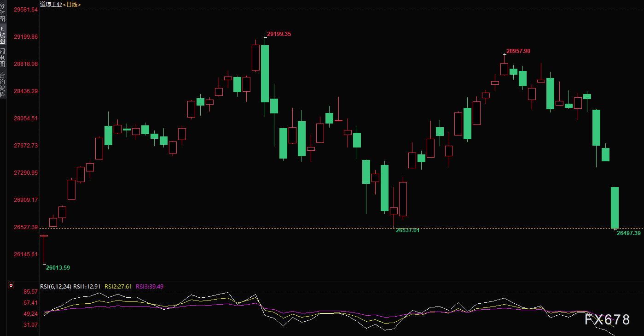The image size is (644, 336).
Task: Click the 29199.35 high price label
Action: (x=279, y=34)
